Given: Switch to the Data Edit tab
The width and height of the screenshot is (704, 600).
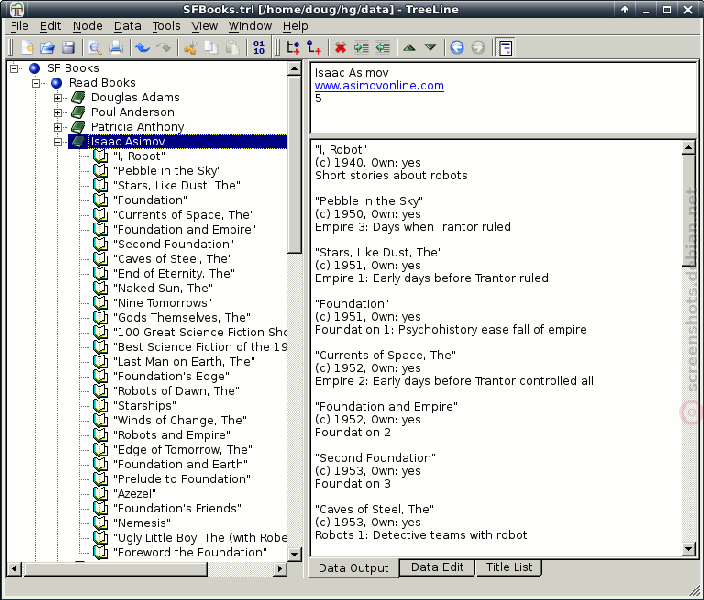Looking at the screenshot, I should point(437,567).
